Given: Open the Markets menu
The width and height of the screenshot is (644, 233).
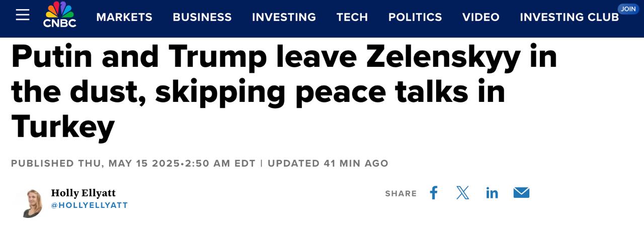Looking at the screenshot, I should coord(124,17).
